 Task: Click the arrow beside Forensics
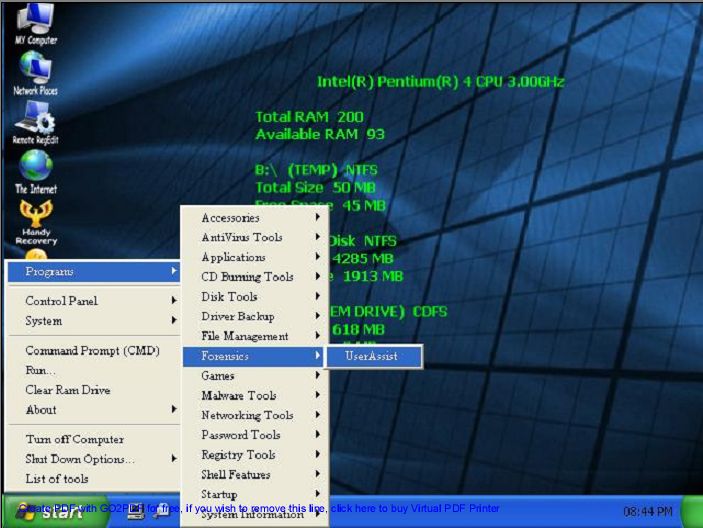point(317,355)
